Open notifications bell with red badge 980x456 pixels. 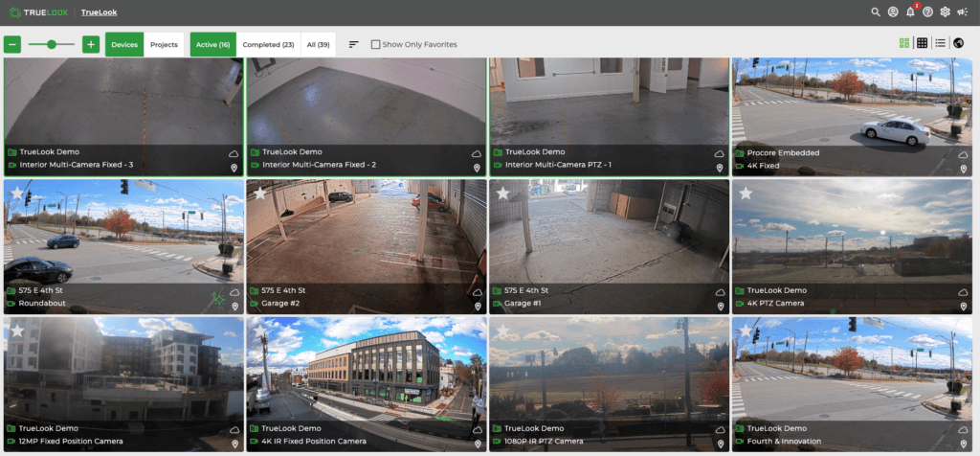click(911, 11)
